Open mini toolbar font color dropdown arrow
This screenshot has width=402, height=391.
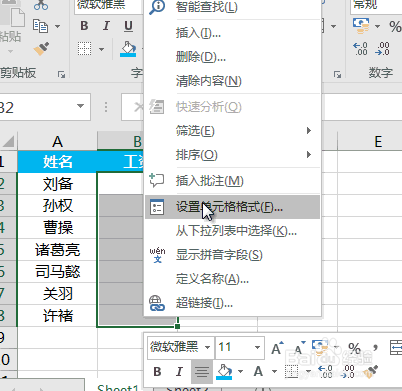pyautogui.click(x=274, y=371)
